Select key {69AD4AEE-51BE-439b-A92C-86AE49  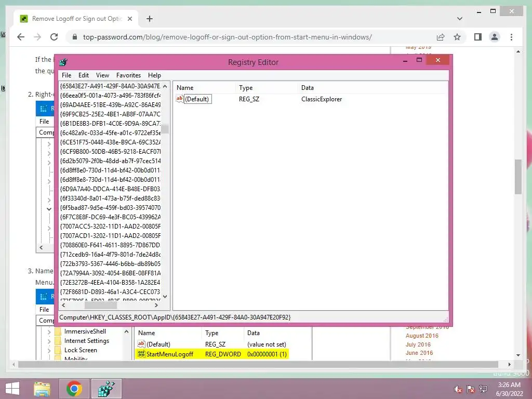click(x=110, y=104)
